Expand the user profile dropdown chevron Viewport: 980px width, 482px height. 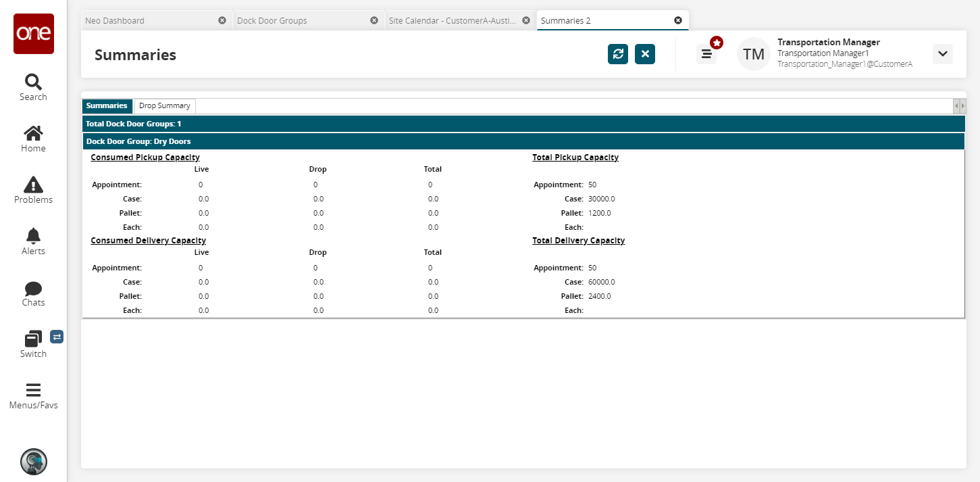click(942, 54)
